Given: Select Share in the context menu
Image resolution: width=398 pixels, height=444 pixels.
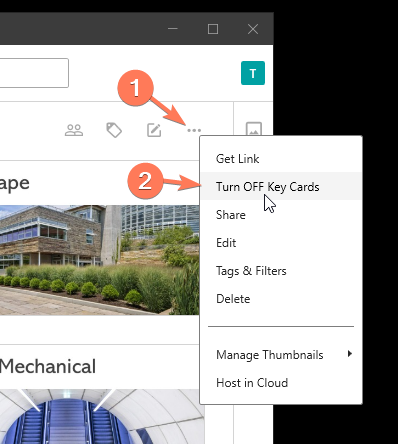Looking at the screenshot, I should pos(281,215).
